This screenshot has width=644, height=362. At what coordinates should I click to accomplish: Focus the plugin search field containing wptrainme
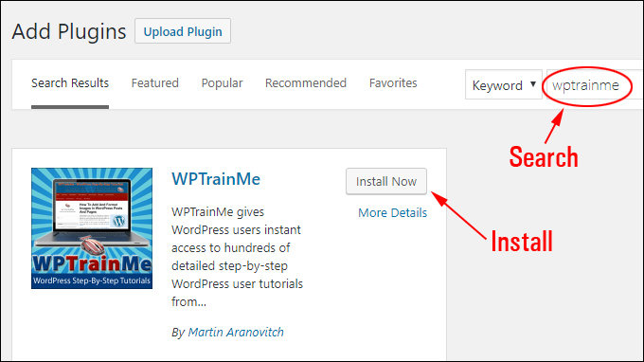click(594, 85)
